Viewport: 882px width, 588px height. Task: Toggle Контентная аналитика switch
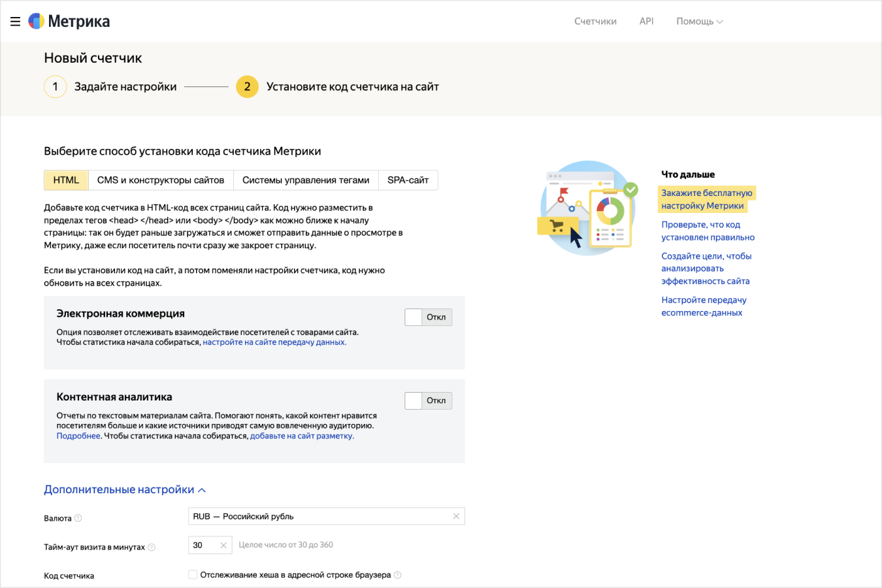coord(429,401)
